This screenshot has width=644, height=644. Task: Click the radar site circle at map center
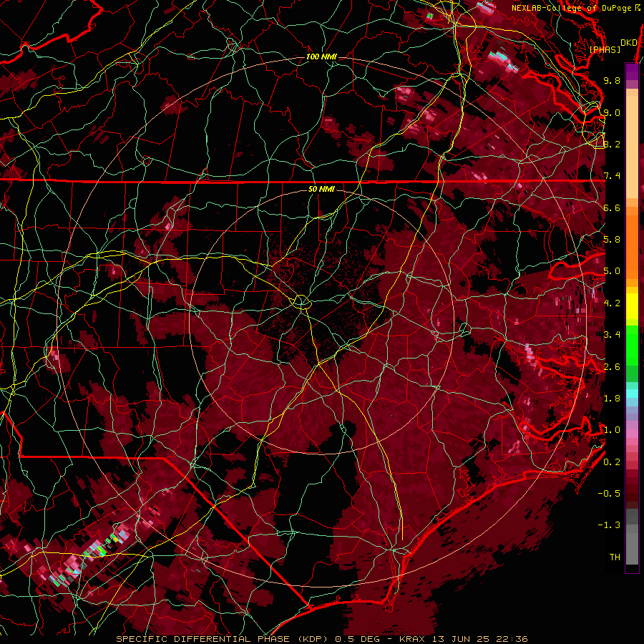click(x=301, y=302)
